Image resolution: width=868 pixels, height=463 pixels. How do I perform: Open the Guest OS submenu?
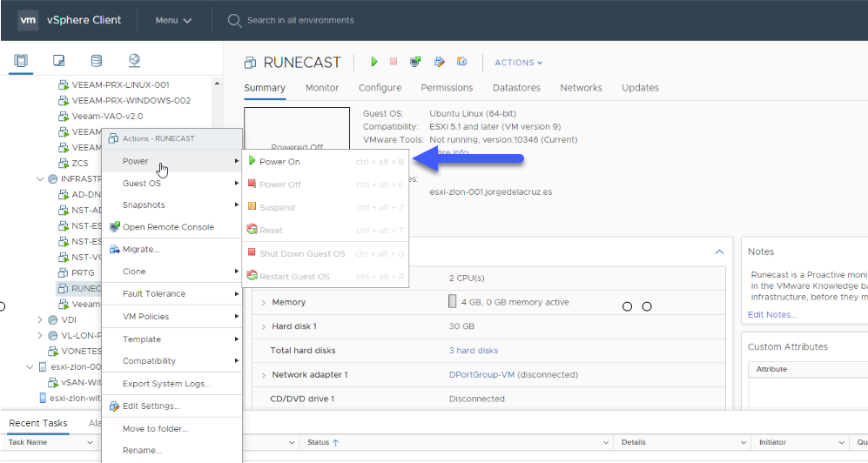point(172,183)
